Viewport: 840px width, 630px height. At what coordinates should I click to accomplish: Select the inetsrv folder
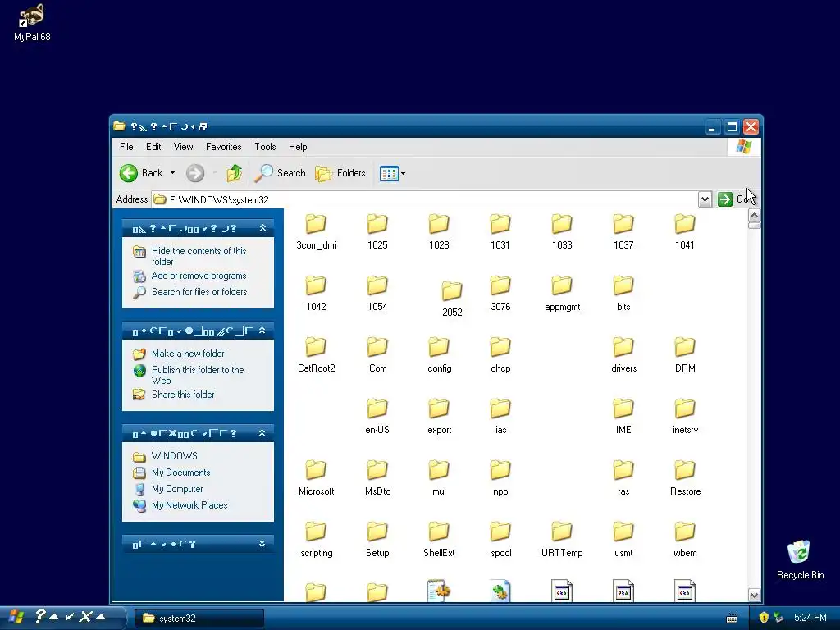coord(685,417)
